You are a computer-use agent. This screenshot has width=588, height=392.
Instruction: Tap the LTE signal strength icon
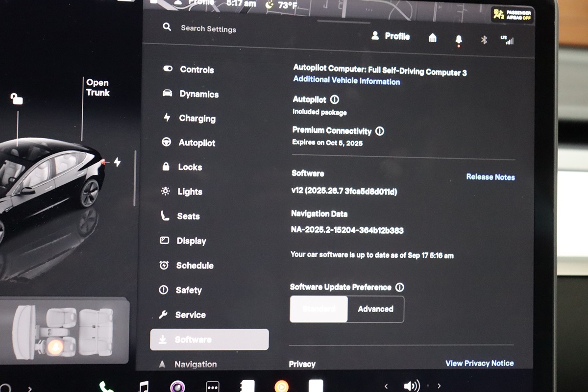(x=507, y=40)
